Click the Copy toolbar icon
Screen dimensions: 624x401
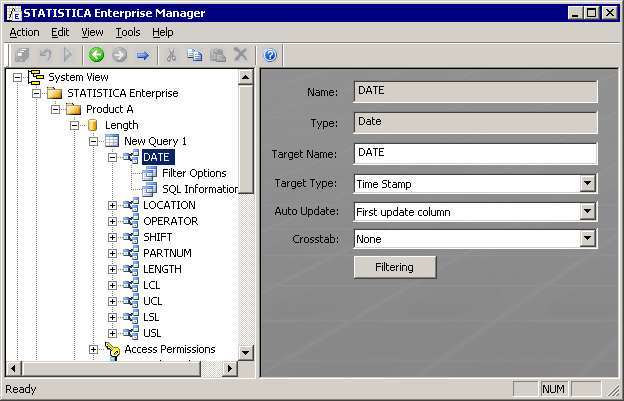tap(194, 55)
